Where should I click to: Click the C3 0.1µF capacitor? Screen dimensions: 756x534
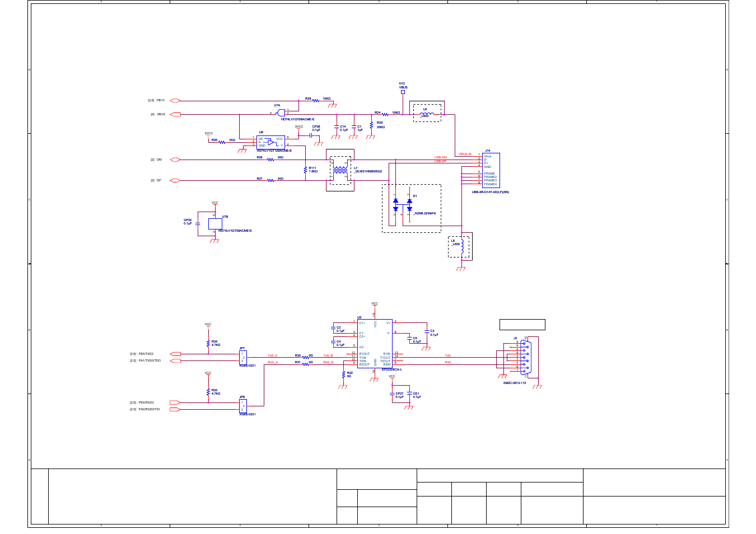click(427, 332)
